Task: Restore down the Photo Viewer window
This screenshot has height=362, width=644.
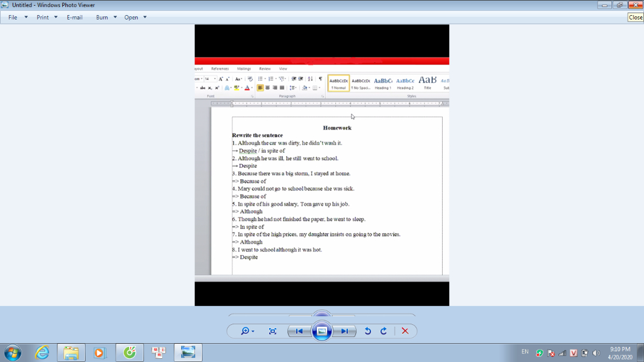Action: [619, 5]
